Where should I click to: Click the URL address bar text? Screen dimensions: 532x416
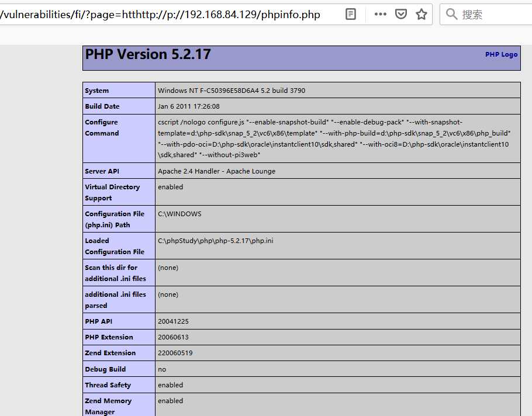click(160, 15)
